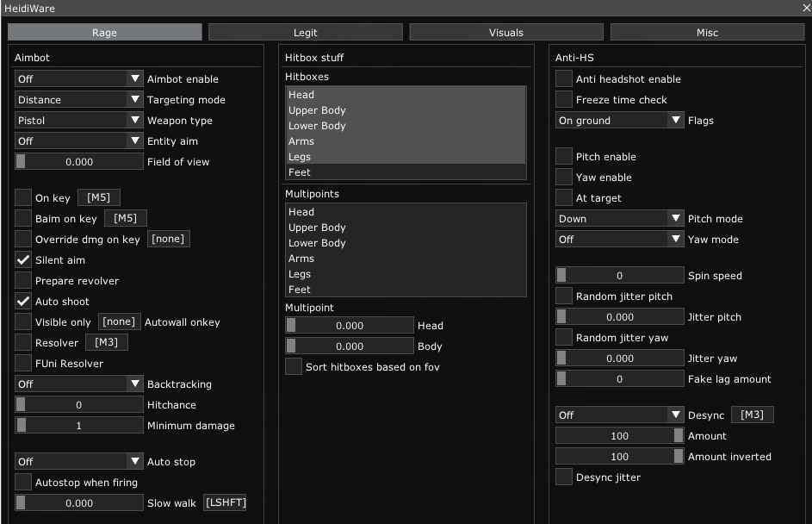Click the Desync [M3] keybind button
This screenshot has height=524, width=812.
coord(753,415)
